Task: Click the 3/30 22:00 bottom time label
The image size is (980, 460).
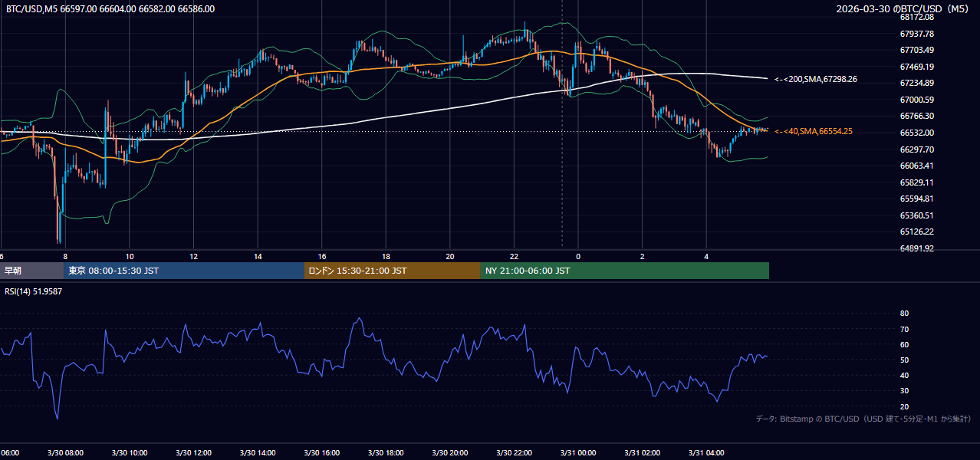Action: (514, 453)
